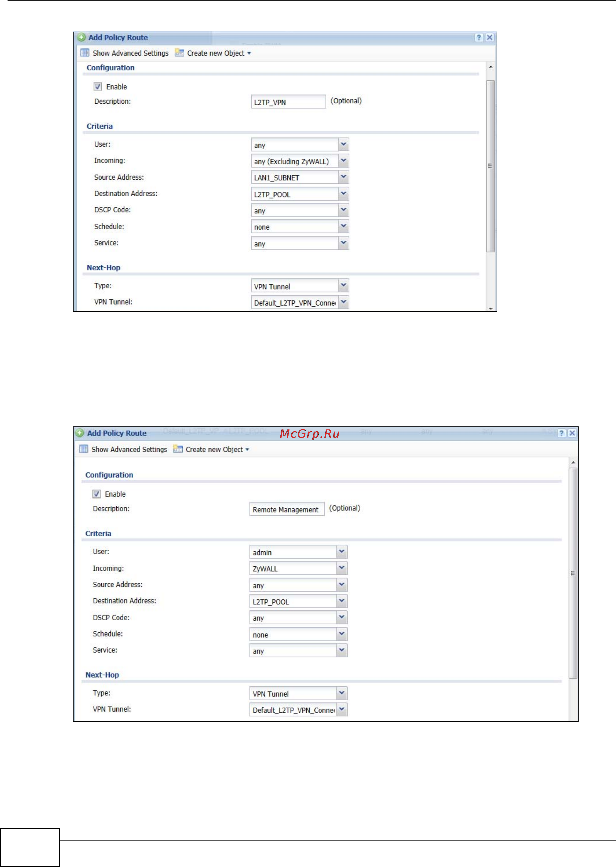Click the green plus icon in lower dialog title
The height and width of the screenshot is (867, 616).
pyautogui.click(x=80, y=433)
